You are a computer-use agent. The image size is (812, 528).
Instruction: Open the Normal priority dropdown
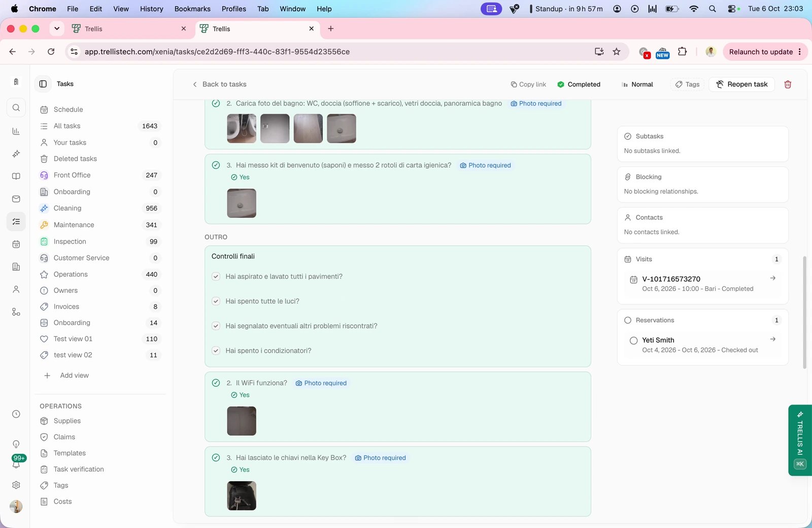click(x=637, y=84)
